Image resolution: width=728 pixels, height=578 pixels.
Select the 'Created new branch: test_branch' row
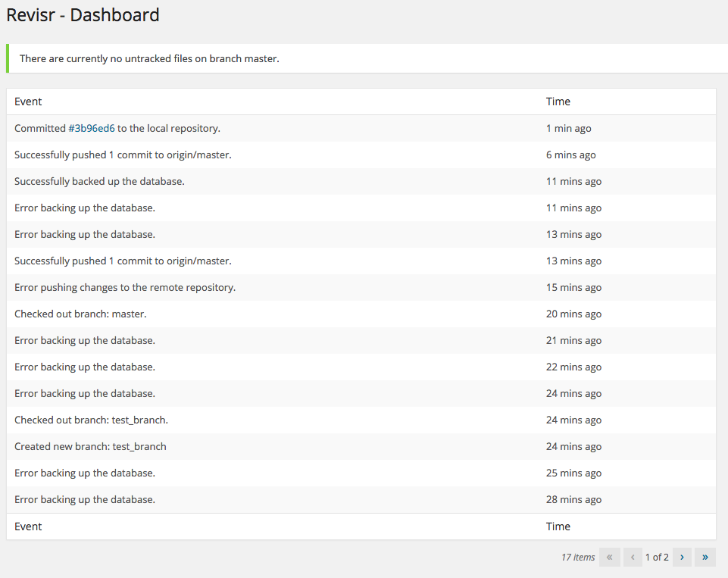[x=90, y=447]
